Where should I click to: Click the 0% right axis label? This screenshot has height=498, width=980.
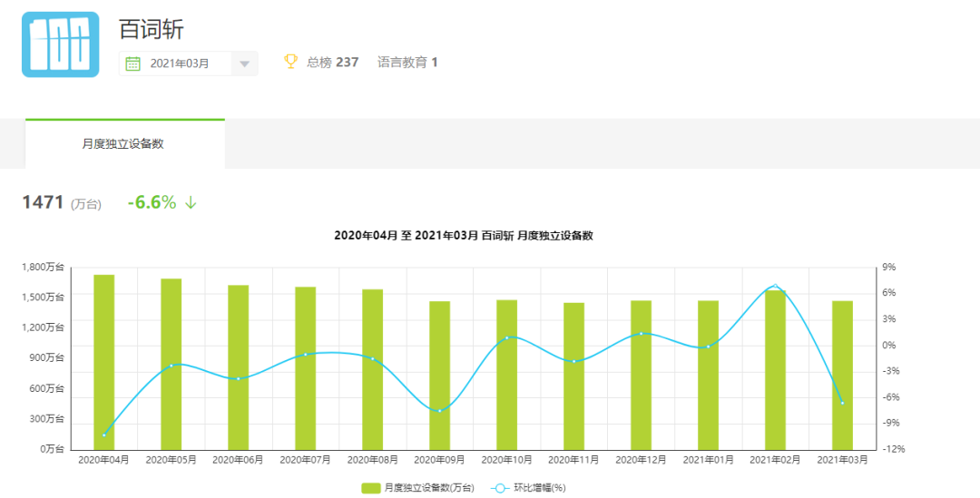(x=888, y=345)
